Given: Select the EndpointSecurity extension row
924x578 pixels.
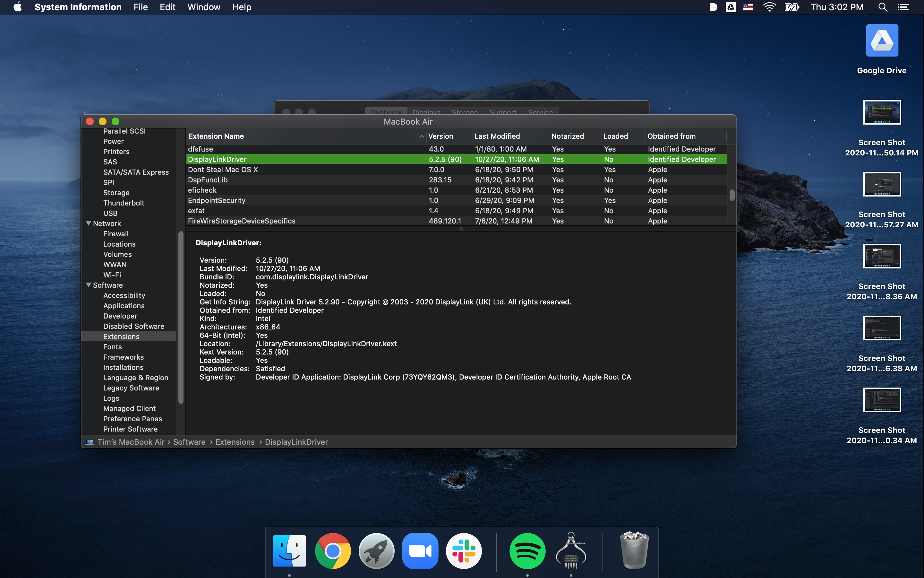Looking at the screenshot, I should [x=456, y=200].
